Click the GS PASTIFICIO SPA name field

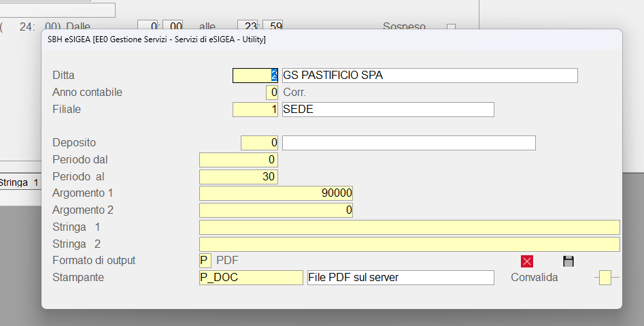429,76
